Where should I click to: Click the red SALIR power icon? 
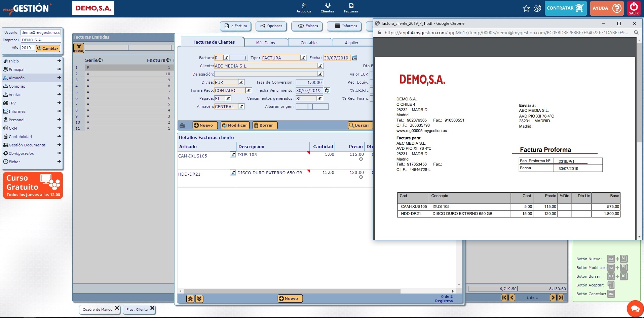pyautogui.click(x=634, y=8)
